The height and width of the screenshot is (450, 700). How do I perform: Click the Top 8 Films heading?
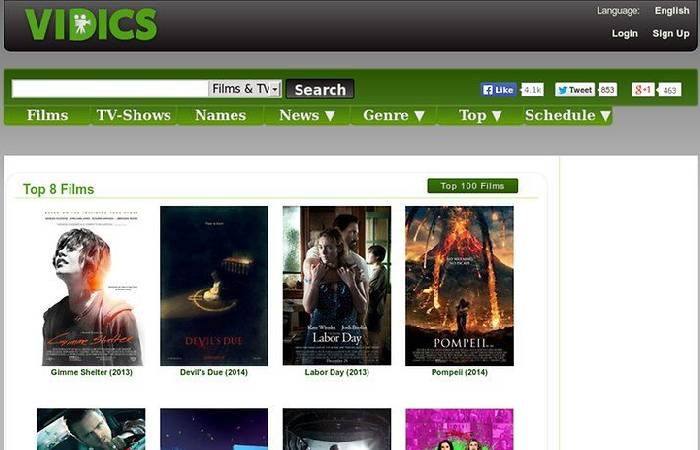(x=58, y=189)
